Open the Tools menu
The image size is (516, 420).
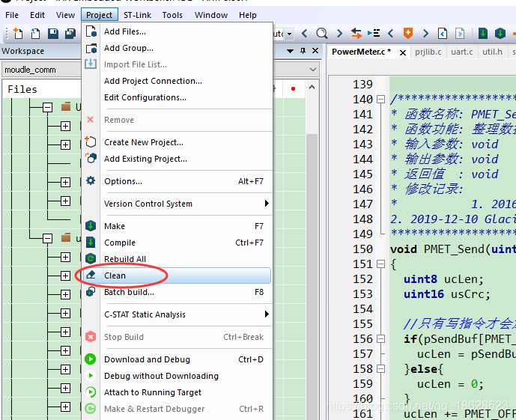(172, 15)
